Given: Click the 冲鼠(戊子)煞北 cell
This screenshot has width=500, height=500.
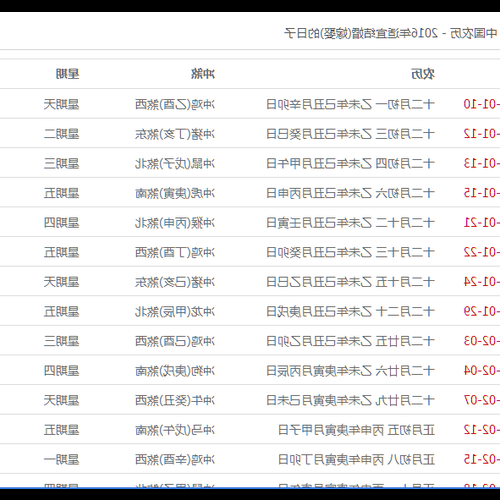Looking at the screenshot, I should 175,164.
